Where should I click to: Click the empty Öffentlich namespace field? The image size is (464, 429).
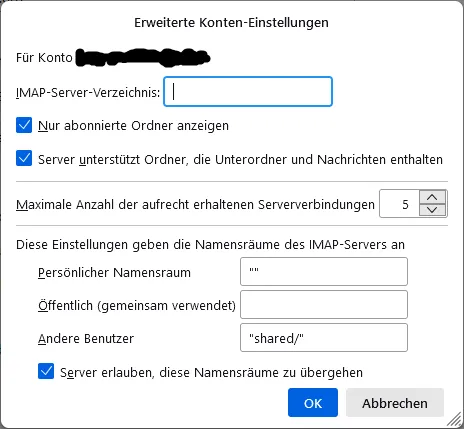324,304
